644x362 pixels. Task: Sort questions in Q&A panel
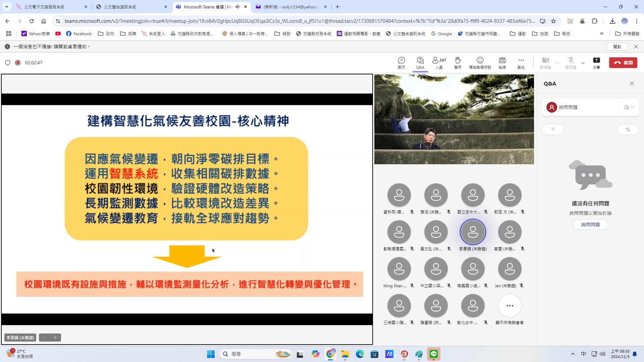(x=628, y=129)
